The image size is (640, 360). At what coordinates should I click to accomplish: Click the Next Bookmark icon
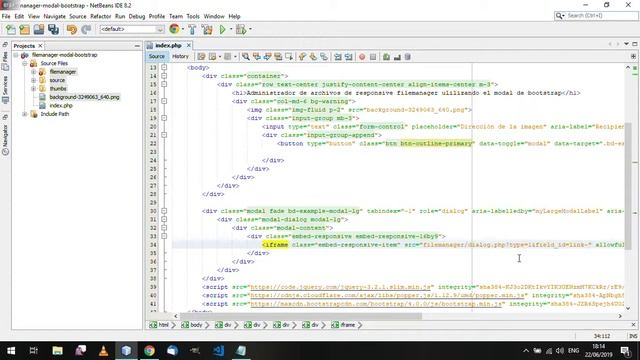(313, 57)
